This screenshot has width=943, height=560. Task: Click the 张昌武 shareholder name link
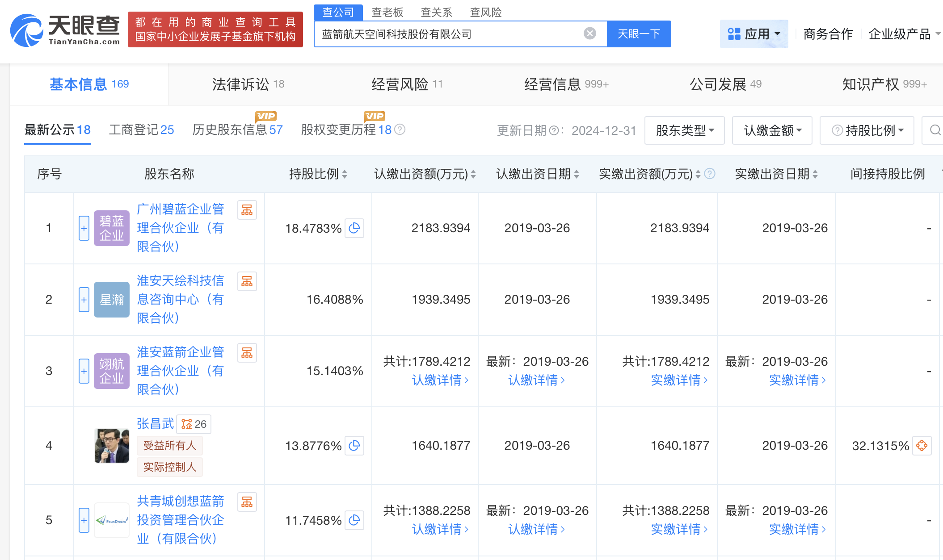(x=155, y=423)
